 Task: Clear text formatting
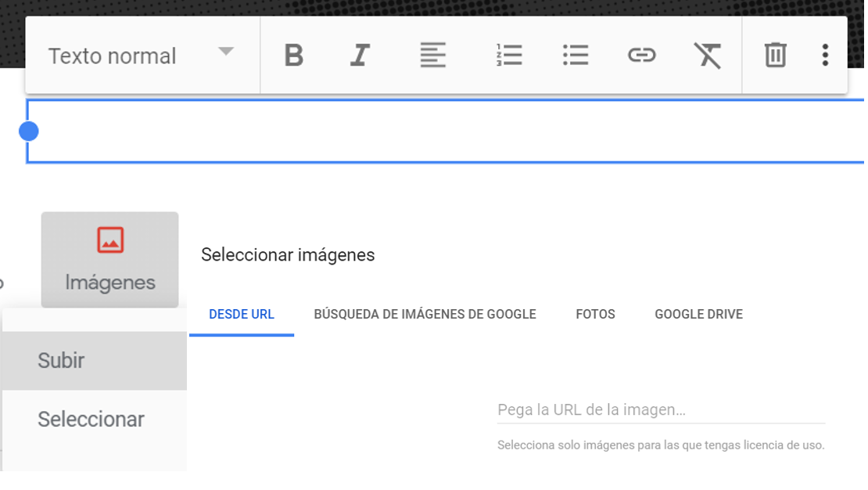708,56
